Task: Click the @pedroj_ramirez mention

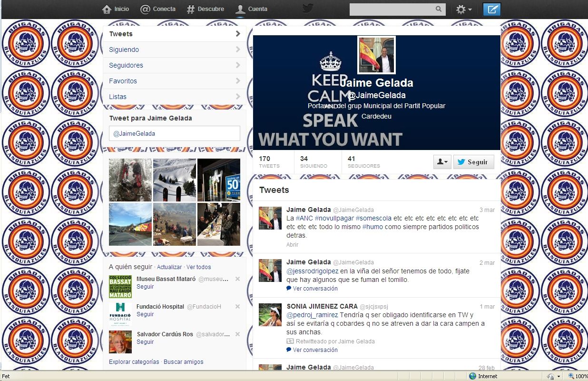Action: click(312, 315)
